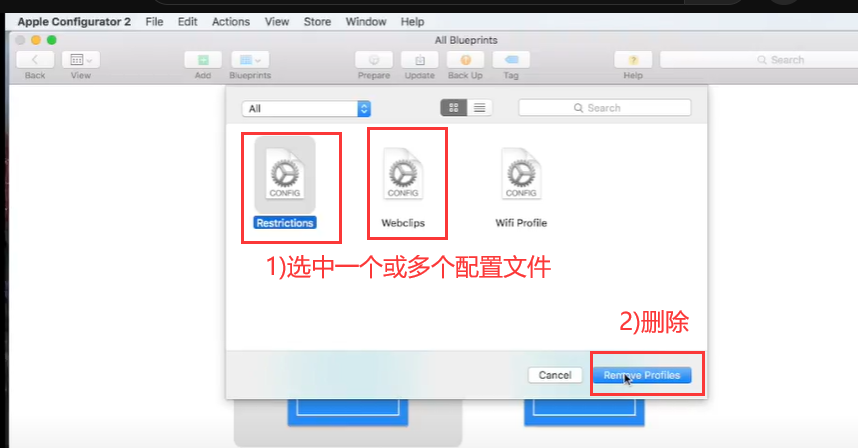The width and height of the screenshot is (858, 448).
Task: Click the green zoom window button
Action: click(51, 40)
